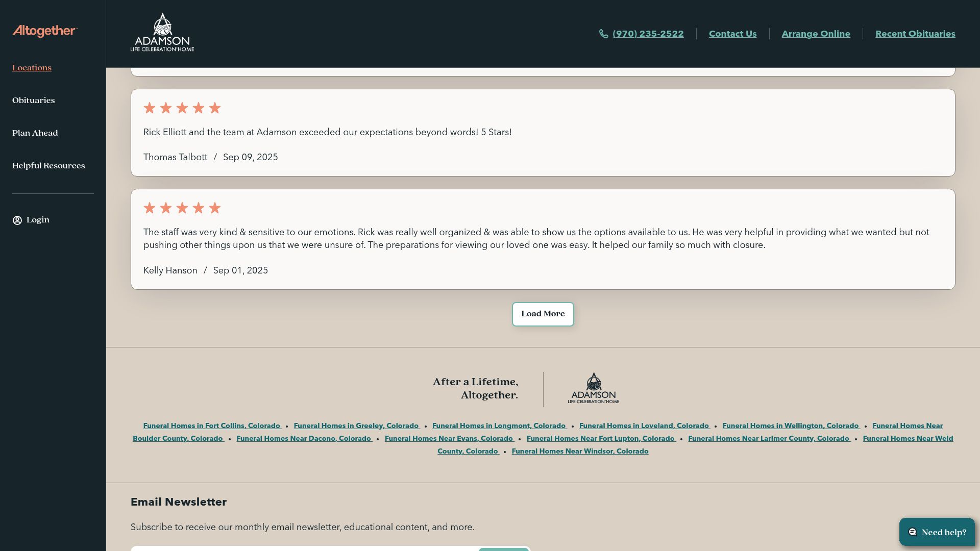Select Helpful Resources from the sidebar
Viewport: 980px width, 551px height.
point(48,166)
